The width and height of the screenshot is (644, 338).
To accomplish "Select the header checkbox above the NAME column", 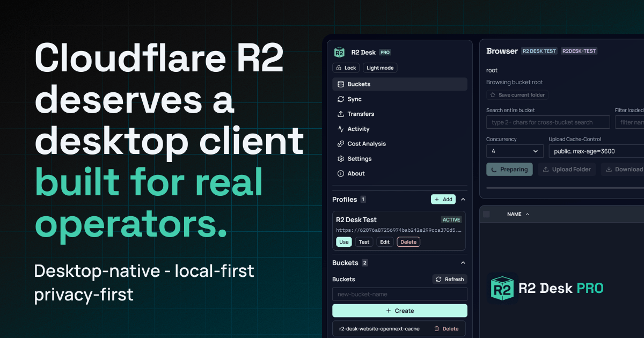I will point(487,214).
